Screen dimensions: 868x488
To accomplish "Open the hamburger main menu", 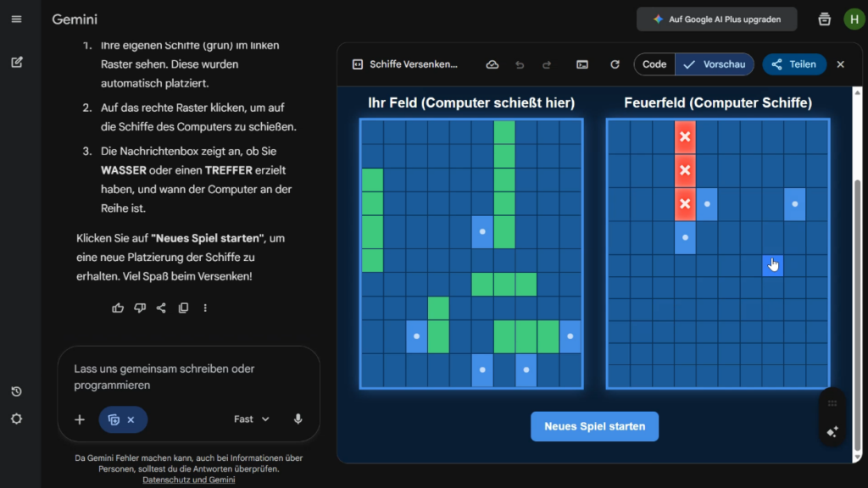I will pyautogui.click(x=16, y=19).
